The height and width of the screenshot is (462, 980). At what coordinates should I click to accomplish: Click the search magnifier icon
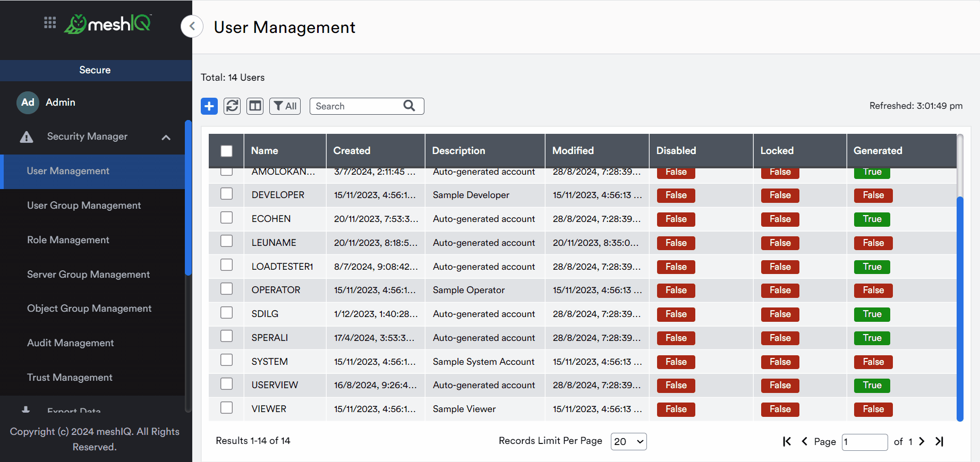[x=409, y=106]
